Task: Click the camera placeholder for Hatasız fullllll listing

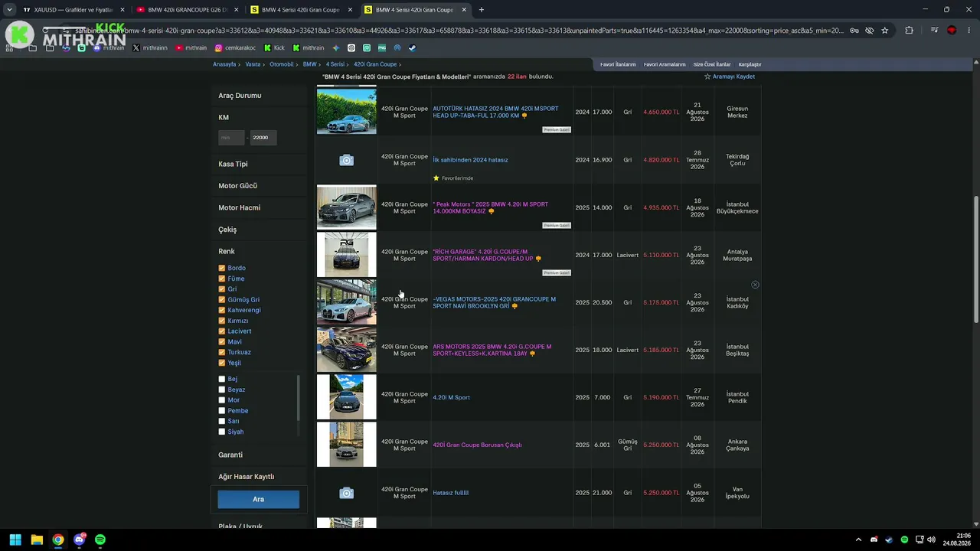Action: 347,493
